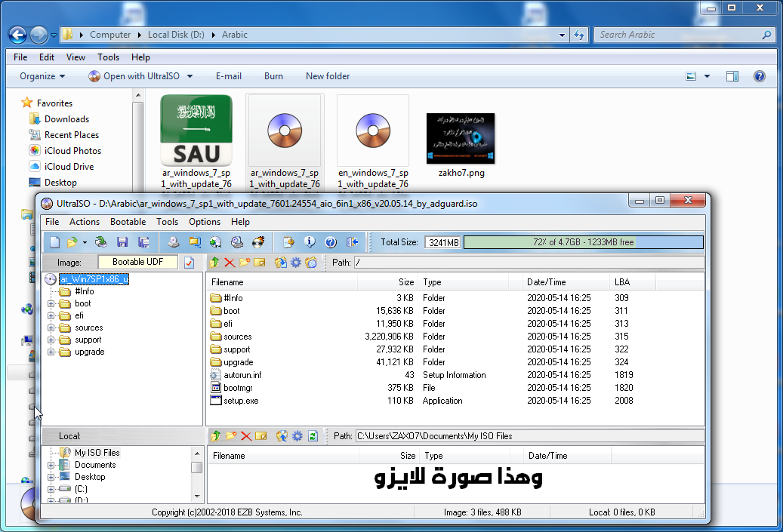Click the red X Delete icon in Image pane

point(230,263)
